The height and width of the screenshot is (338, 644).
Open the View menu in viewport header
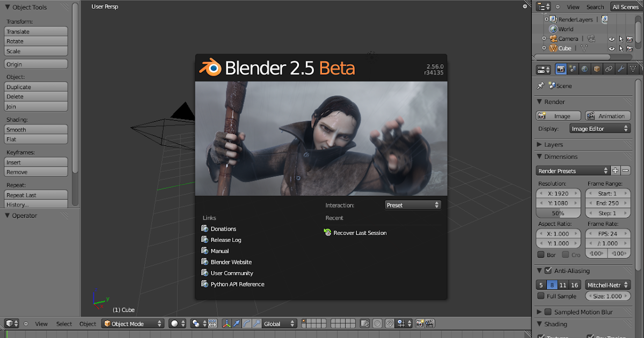click(x=41, y=324)
